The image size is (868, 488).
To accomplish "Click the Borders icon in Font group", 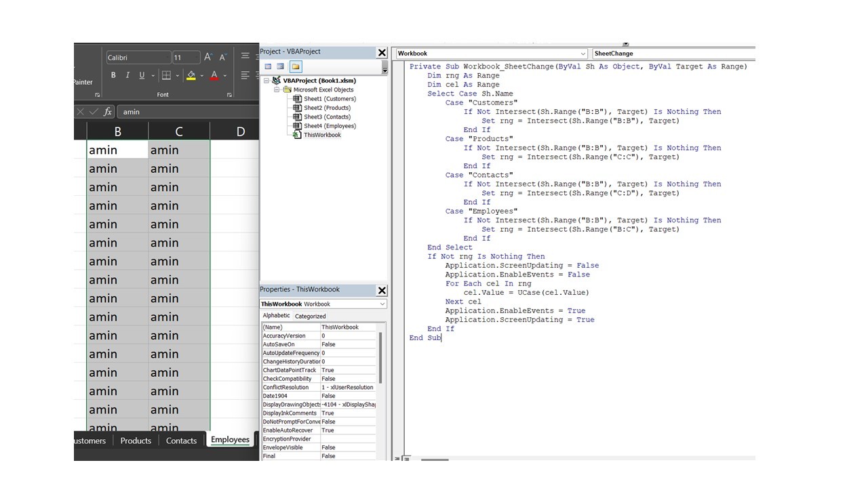I will [166, 75].
